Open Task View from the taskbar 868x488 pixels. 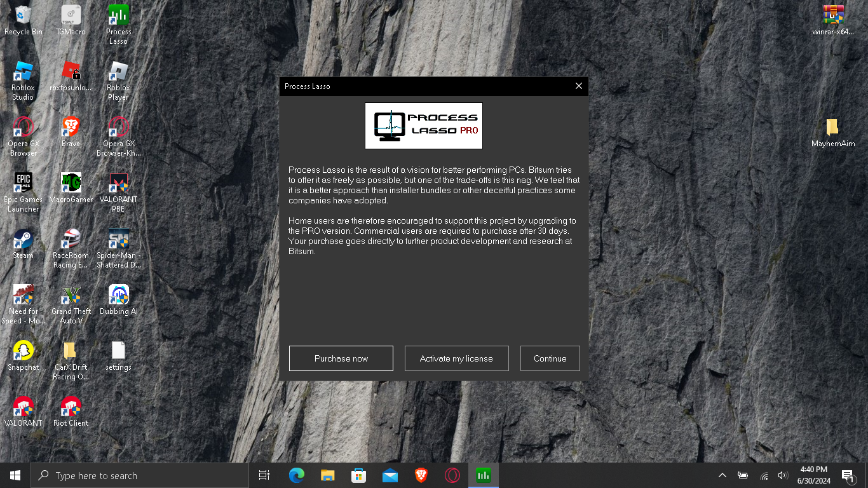(x=264, y=475)
